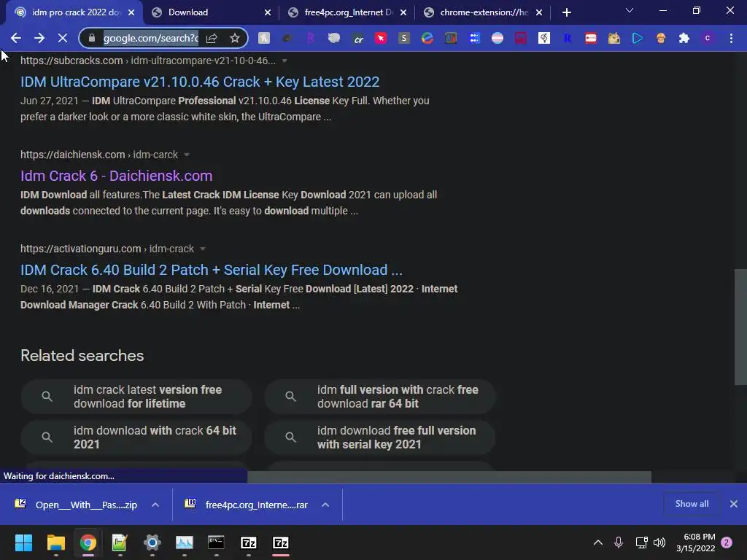747x560 pixels.
Task: Click the address bar URL field
Action: point(151,38)
